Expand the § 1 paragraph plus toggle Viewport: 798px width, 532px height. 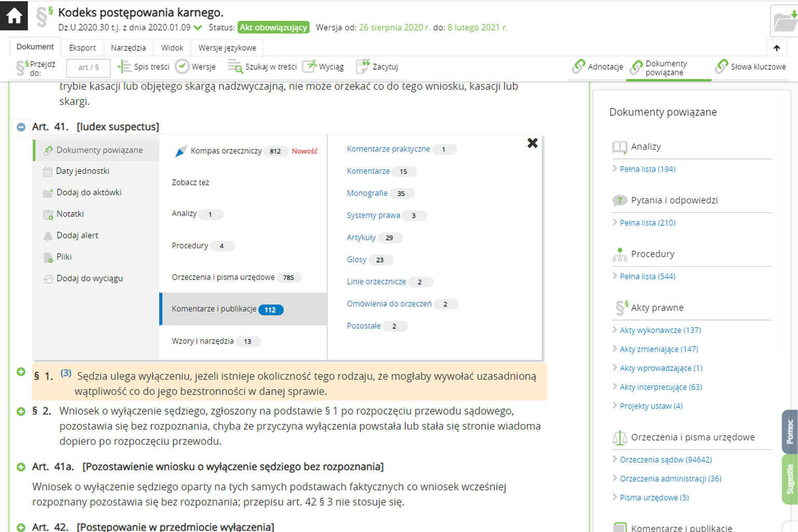click(21, 372)
